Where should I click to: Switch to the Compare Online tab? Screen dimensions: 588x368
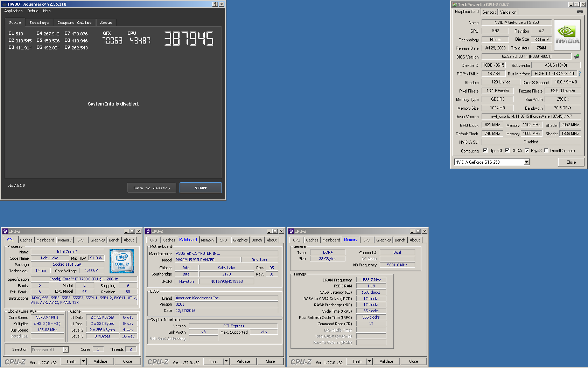(x=75, y=22)
